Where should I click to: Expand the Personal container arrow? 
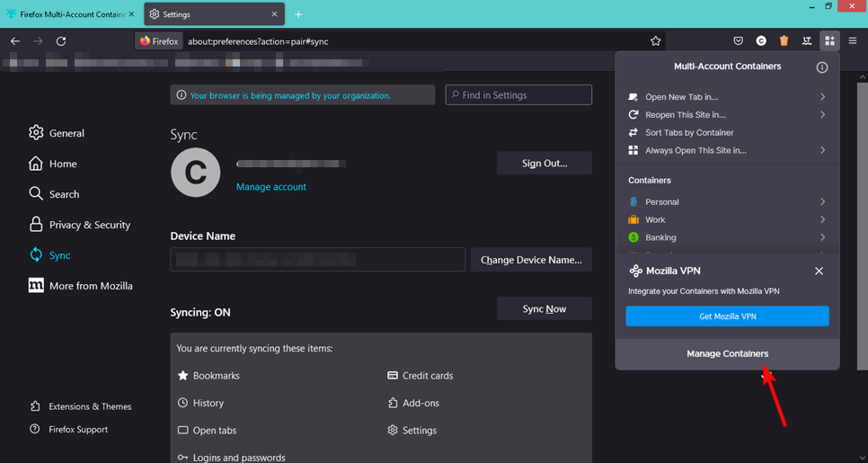tap(822, 202)
